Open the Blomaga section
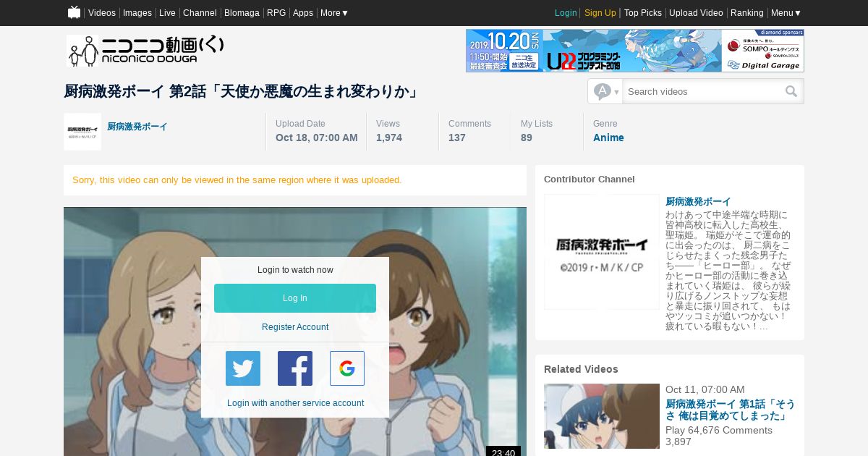 point(242,13)
